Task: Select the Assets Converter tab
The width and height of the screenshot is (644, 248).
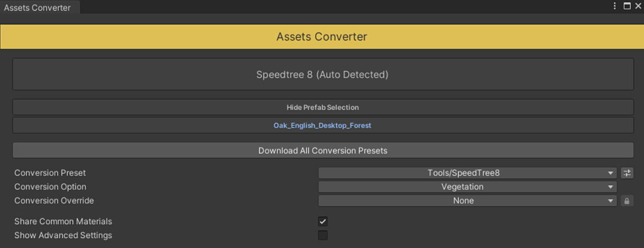Action: click(x=39, y=7)
